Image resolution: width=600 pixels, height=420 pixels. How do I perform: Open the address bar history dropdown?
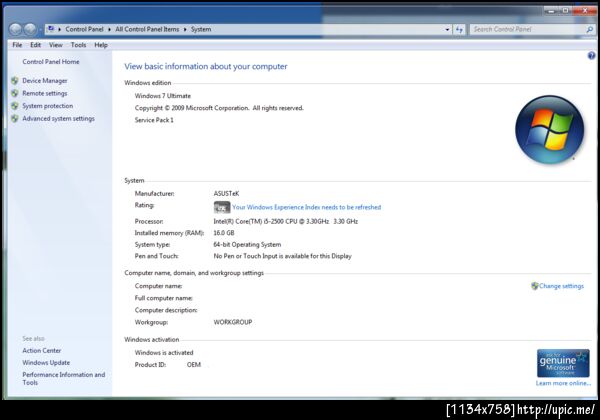point(447,29)
